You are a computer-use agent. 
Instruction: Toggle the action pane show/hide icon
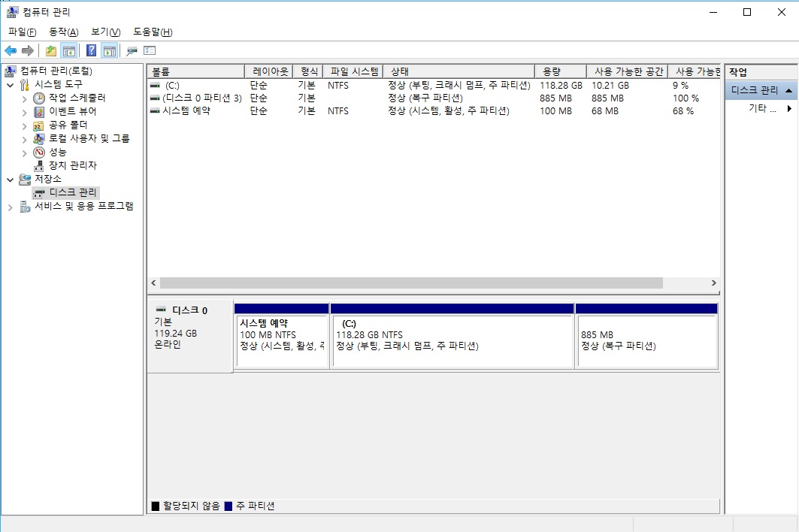coord(110,50)
